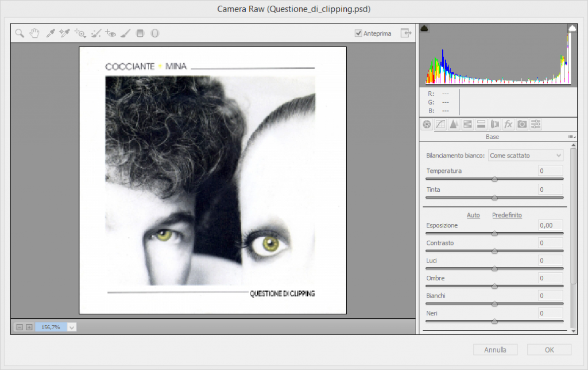
Task: Open the zoom level dropdown arrow
Action: point(72,327)
